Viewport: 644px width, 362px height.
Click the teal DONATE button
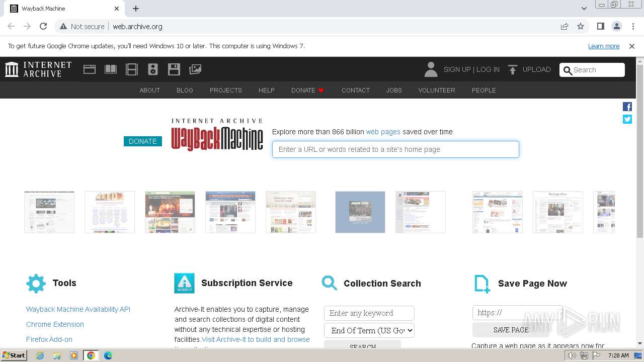[x=143, y=141]
